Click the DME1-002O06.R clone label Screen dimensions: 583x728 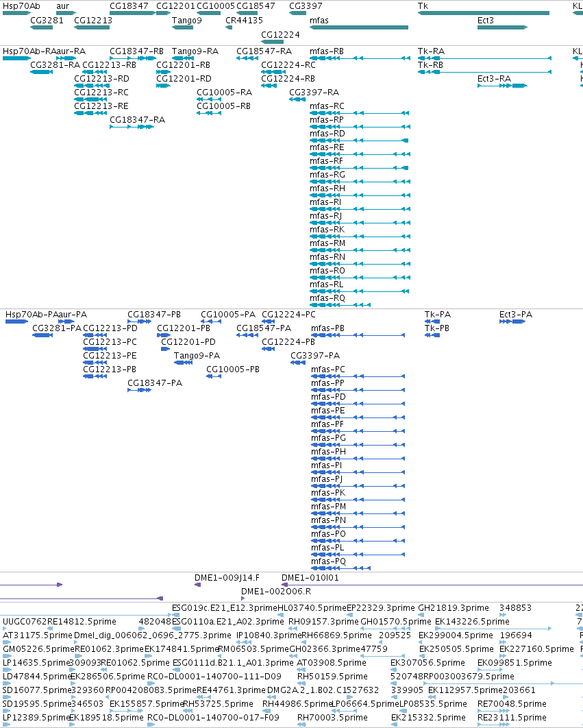(x=276, y=592)
